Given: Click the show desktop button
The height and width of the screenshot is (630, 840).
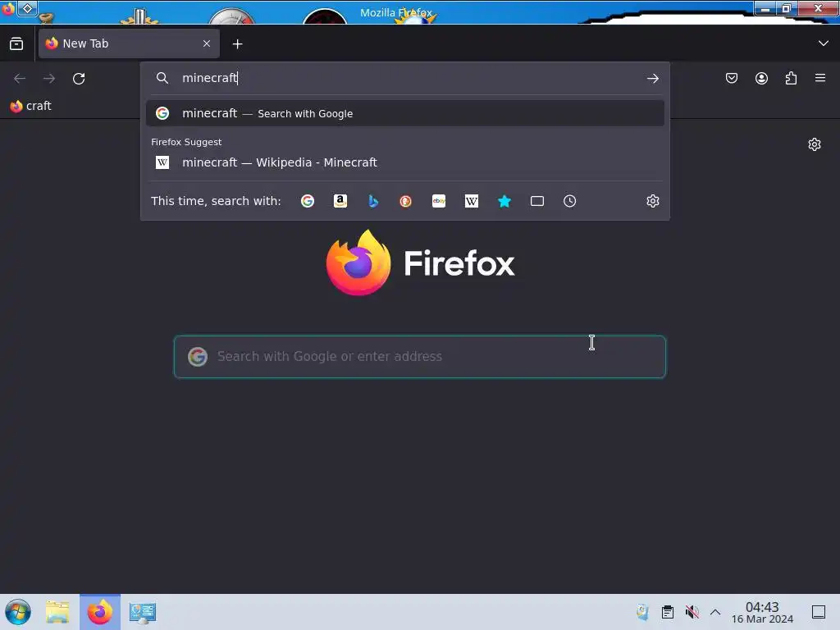Looking at the screenshot, I should pos(818,612).
